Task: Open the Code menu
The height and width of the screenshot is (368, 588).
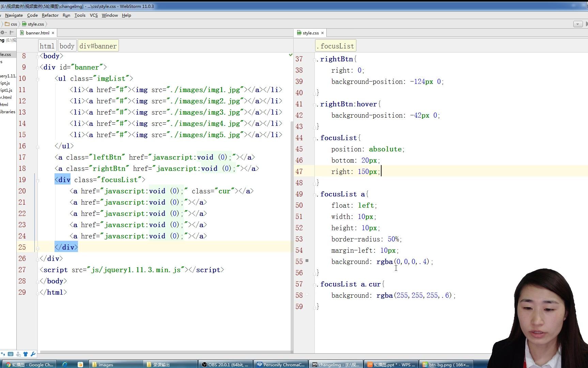Action: pos(32,15)
